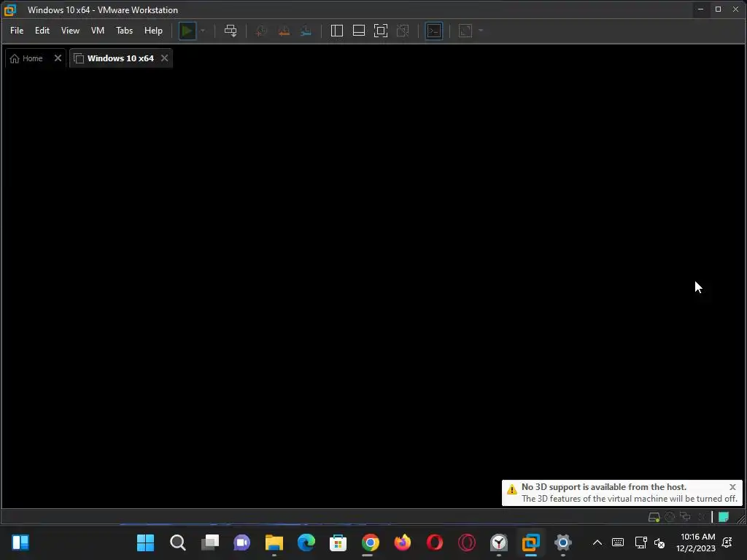The height and width of the screenshot is (560, 747).
Task: Open the clock app on taskbar
Action: (x=499, y=542)
